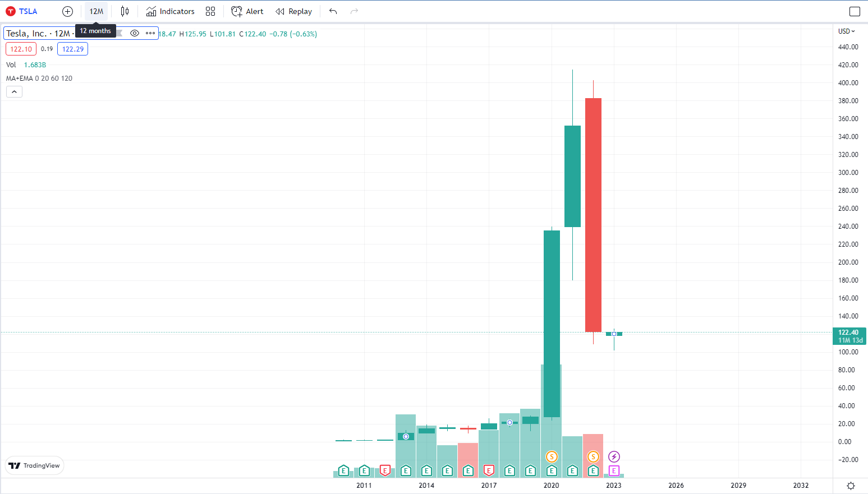Toggle fullscreen square icon at top right
Viewport: 868px width, 494px height.
855,11
